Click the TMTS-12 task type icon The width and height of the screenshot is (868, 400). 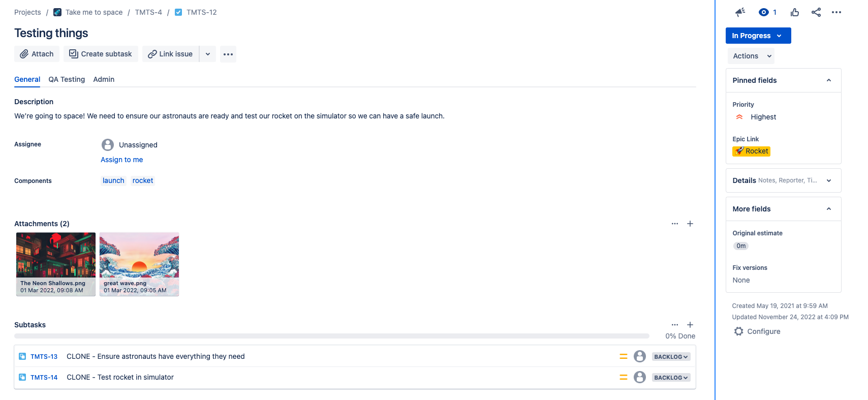coord(178,12)
